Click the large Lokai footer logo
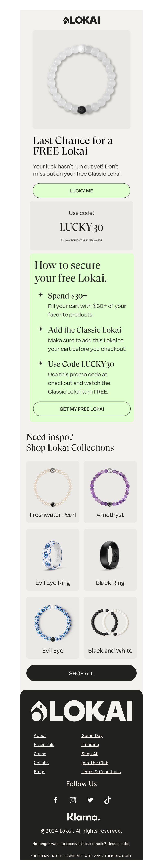This screenshot has height=868, width=163. [81, 711]
